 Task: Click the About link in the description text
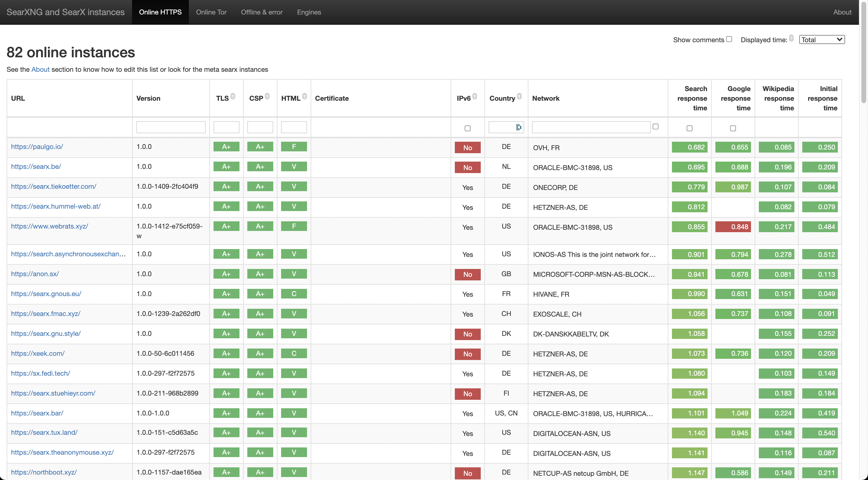[x=40, y=69]
